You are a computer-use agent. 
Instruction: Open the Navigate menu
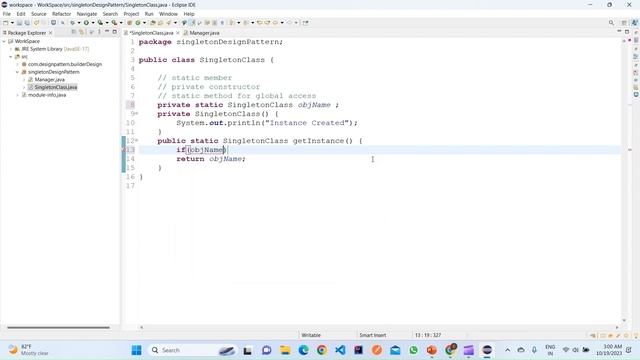[x=87, y=14]
